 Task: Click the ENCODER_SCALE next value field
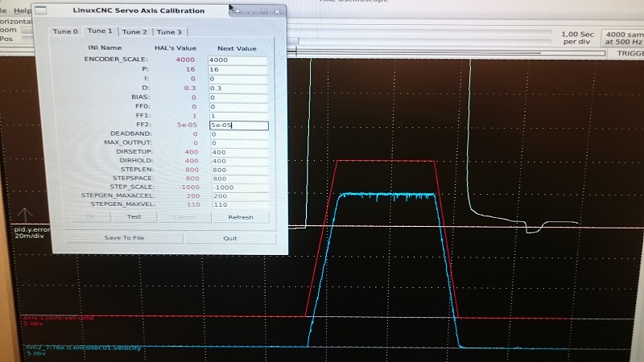pos(237,60)
